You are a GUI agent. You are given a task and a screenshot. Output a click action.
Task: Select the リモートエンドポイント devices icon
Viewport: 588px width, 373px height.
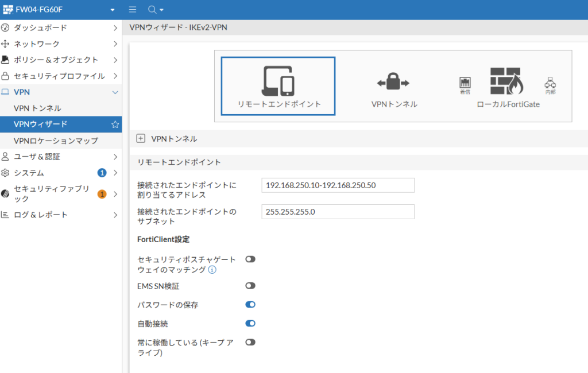click(x=278, y=81)
